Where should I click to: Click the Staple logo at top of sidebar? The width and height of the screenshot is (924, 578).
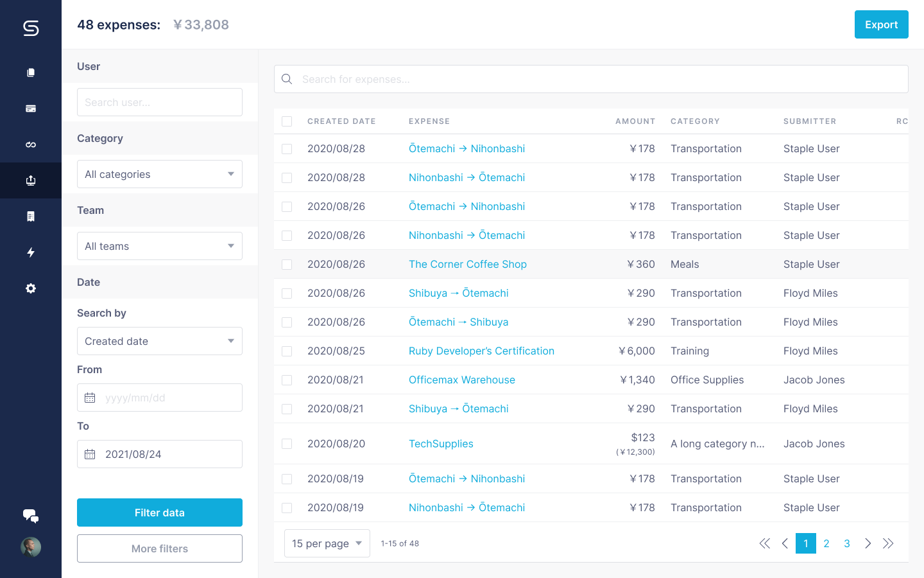[x=30, y=28]
